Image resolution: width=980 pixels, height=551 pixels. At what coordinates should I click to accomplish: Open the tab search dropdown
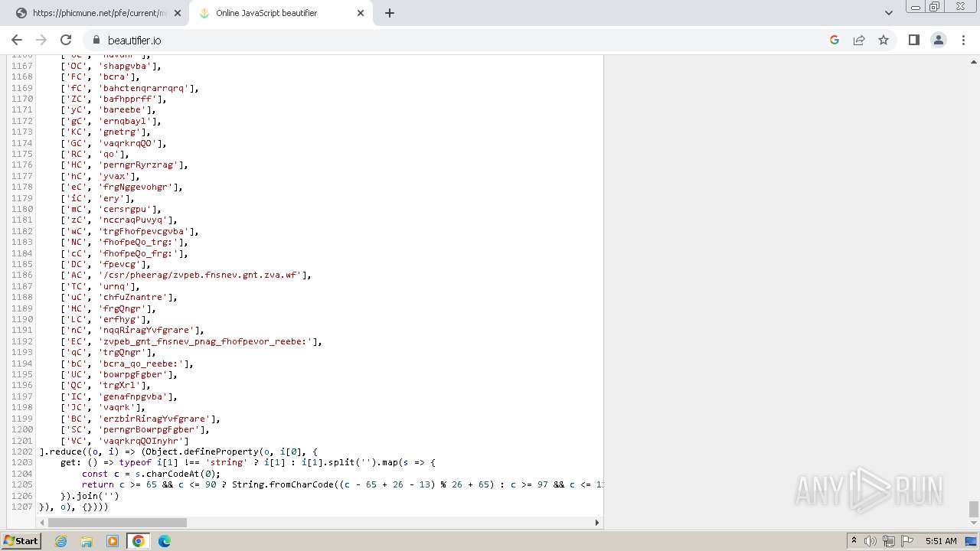point(889,13)
